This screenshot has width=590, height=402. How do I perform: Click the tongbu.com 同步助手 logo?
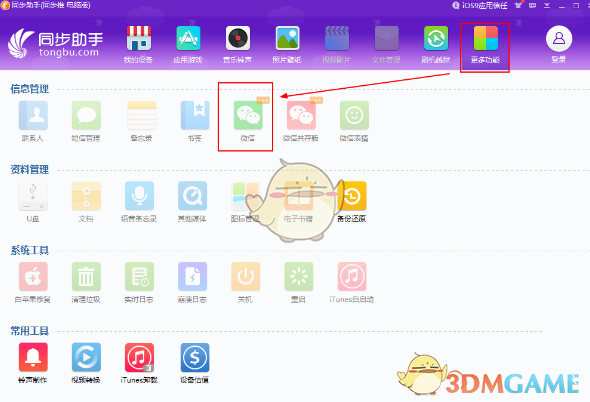(x=56, y=44)
